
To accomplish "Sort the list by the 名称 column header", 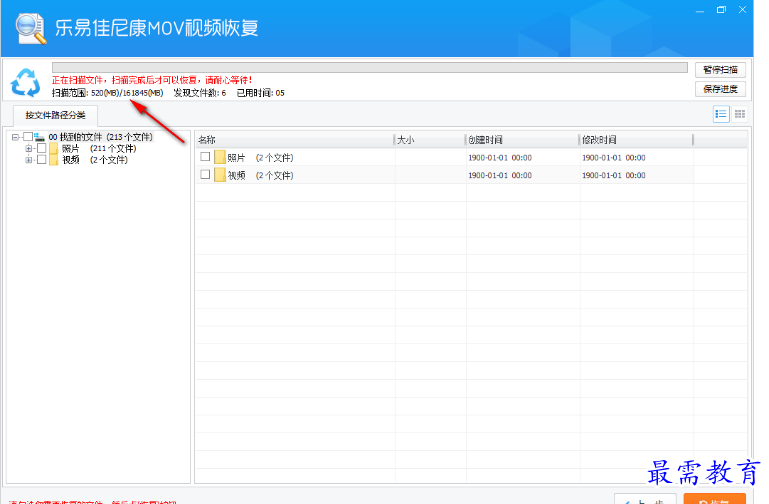I will [x=294, y=140].
